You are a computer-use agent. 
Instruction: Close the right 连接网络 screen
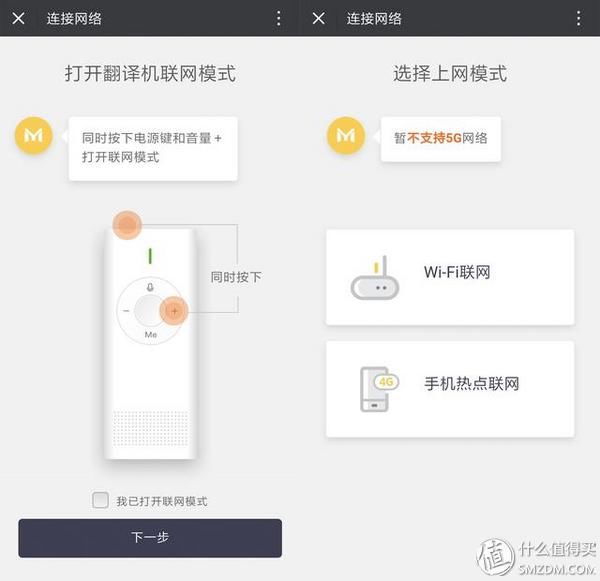pos(318,18)
